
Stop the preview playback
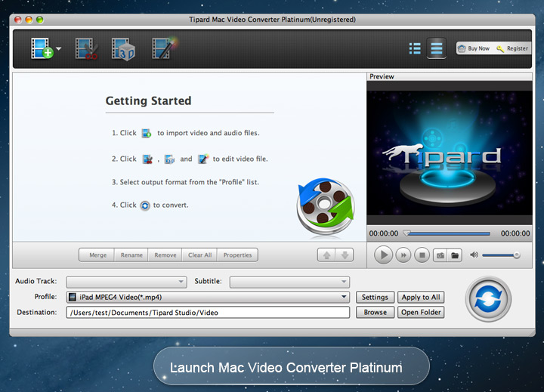422,255
